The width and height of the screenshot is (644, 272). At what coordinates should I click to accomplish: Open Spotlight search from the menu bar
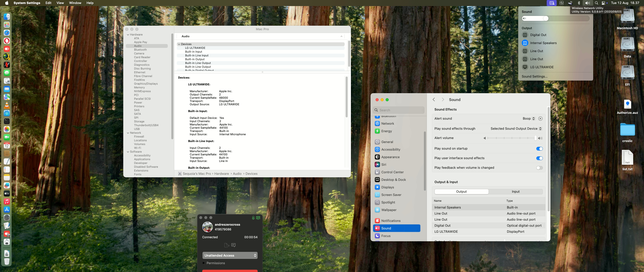[596, 3]
